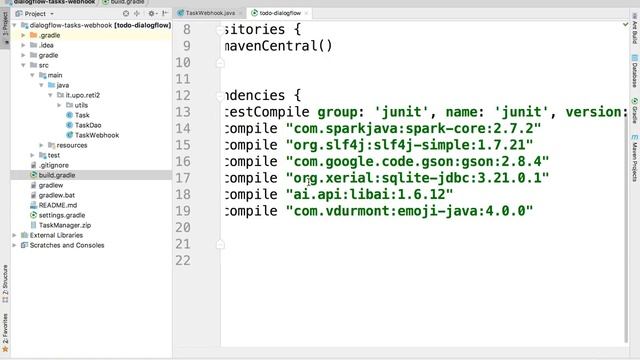The width and height of the screenshot is (640, 360).
Task: Select the TaskDao class icon
Action: point(69,125)
